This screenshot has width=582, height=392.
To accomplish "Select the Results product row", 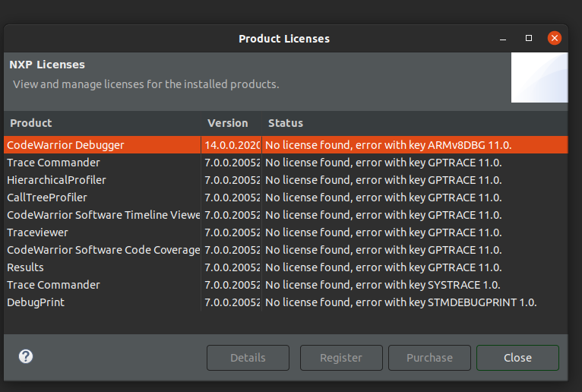I will pos(26,267).
